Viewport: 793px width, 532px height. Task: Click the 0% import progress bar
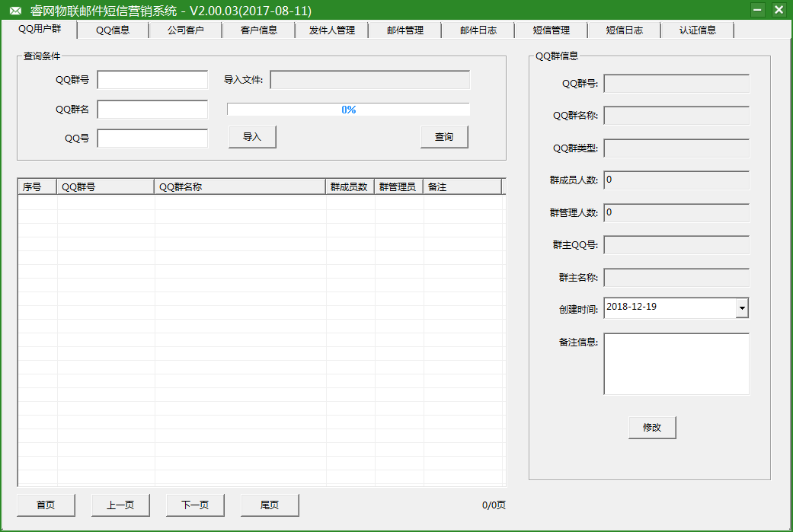[x=348, y=109]
